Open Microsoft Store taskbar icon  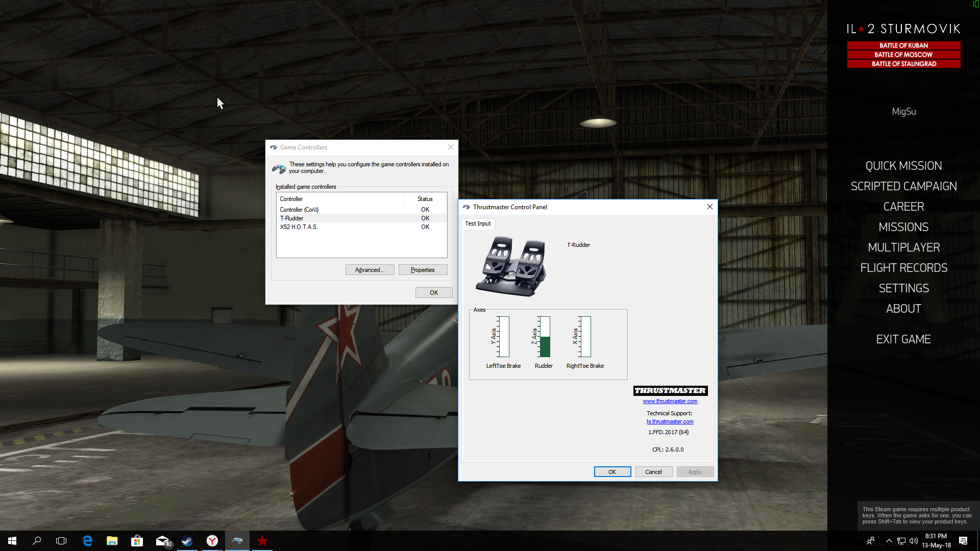[137, 541]
